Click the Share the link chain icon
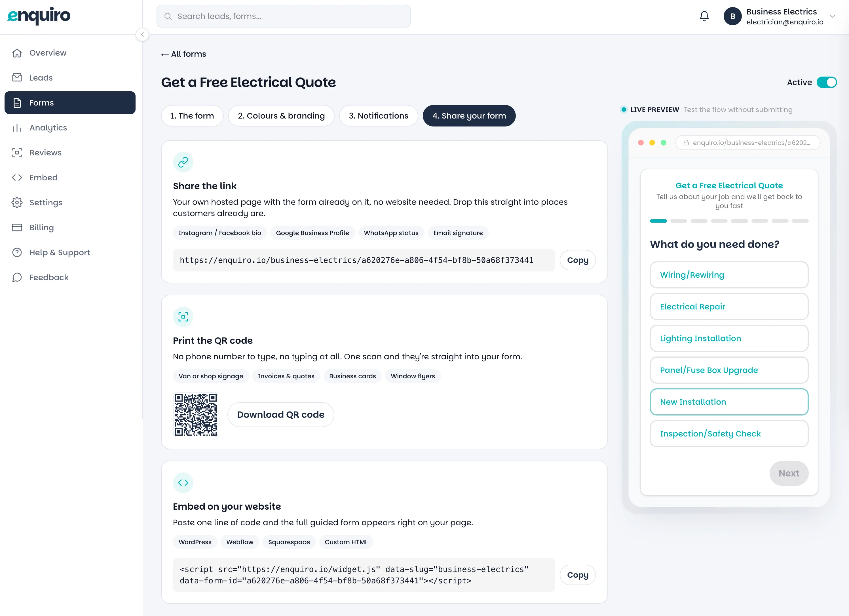Image resolution: width=849 pixels, height=616 pixels. coord(183,162)
